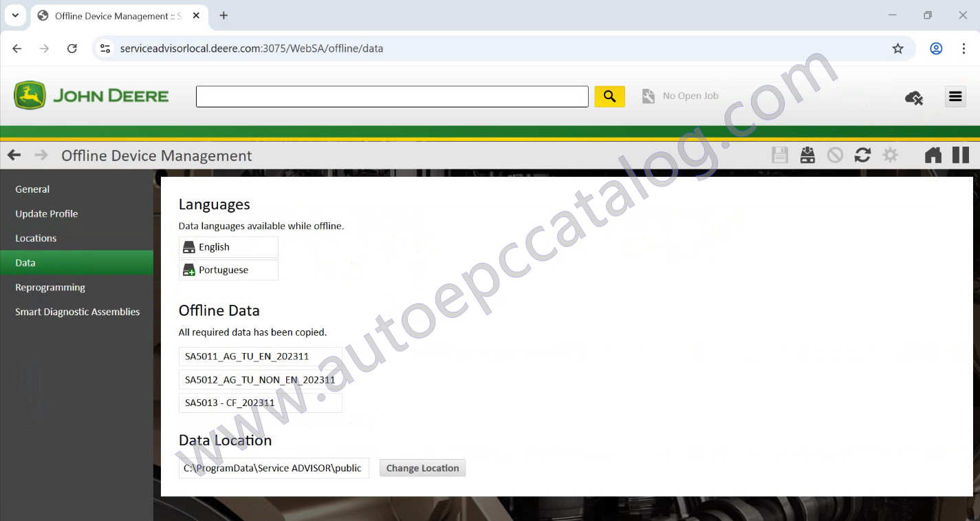This screenshot has height=521, width=980.
Task: Click the offline cloud icon
Action: (913, 98)
